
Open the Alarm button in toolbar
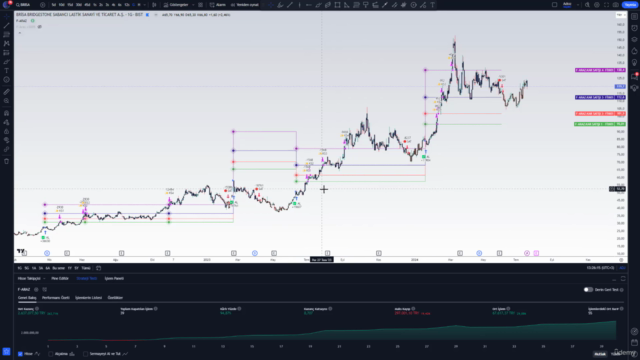point(218,5)
